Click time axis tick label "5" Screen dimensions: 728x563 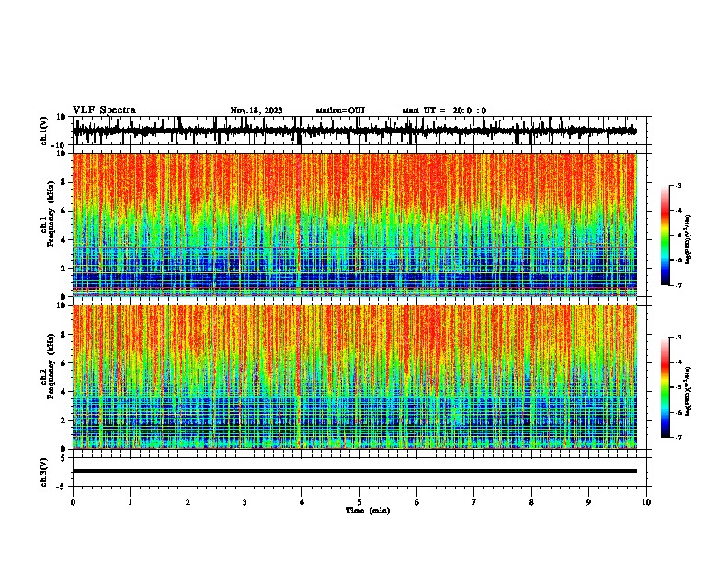pos(359,502)
